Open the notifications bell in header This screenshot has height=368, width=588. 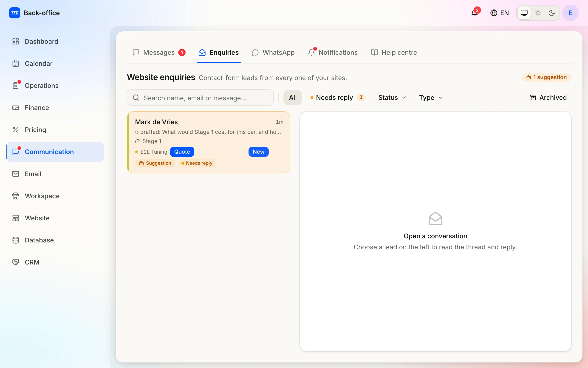(475, 13)
